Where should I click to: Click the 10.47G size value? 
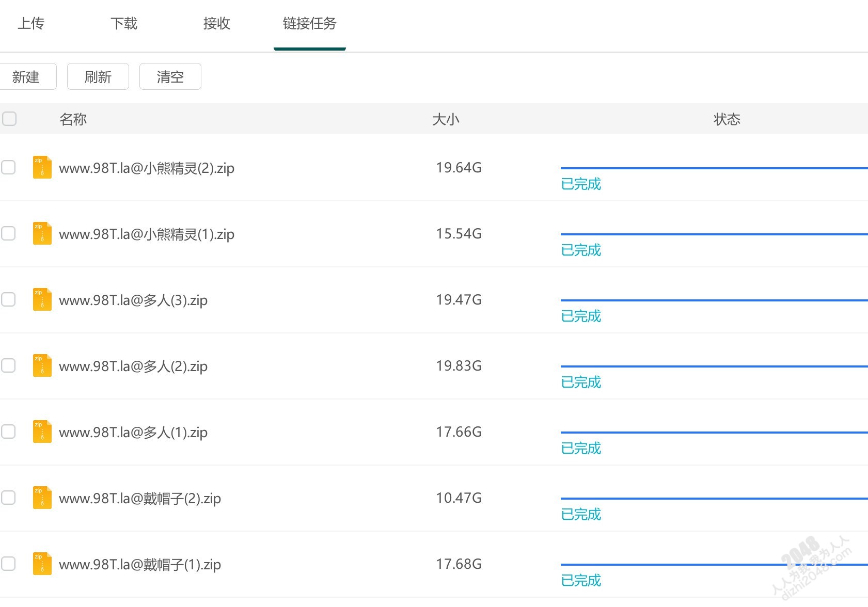[459, 498]
